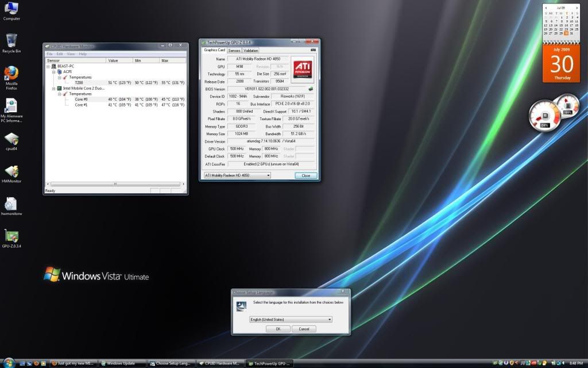This screenshot has width=588, height=368.
Task: Click the Windows Start orb
Action: point(8,362)
